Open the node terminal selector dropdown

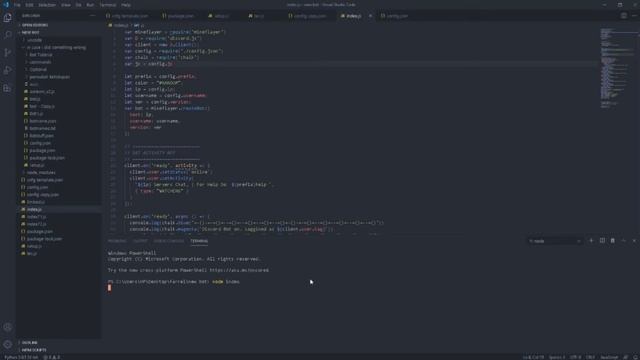555,241
